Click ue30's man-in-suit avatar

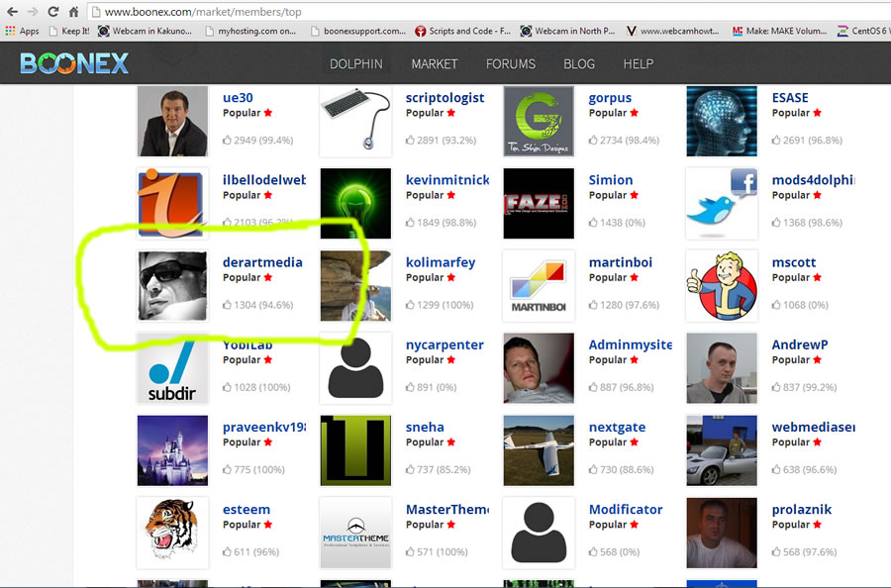[172, 121]
